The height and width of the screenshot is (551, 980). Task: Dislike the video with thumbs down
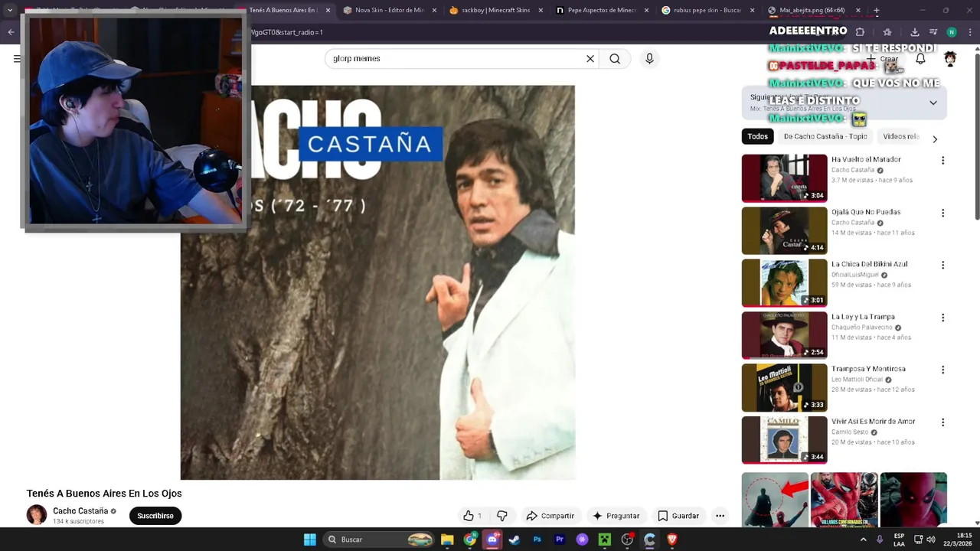pyautogui.click(x=502, y=516)
